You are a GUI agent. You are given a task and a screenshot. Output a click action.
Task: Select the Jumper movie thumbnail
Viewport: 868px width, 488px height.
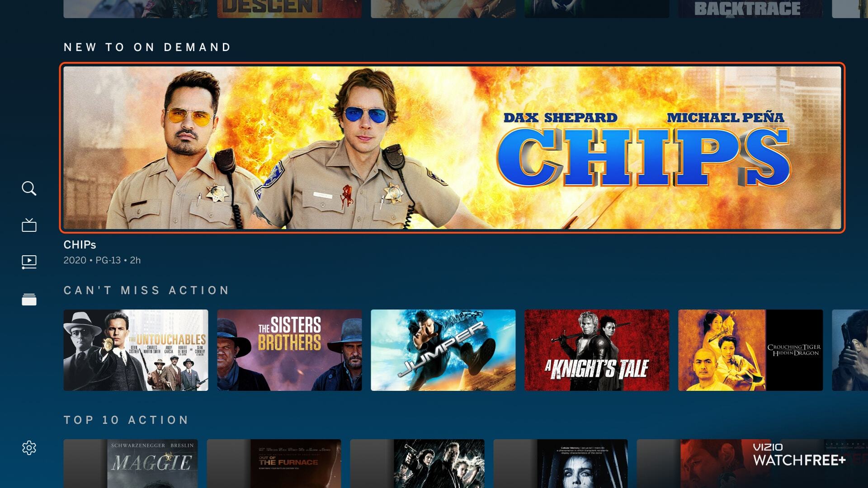(443, 350)
